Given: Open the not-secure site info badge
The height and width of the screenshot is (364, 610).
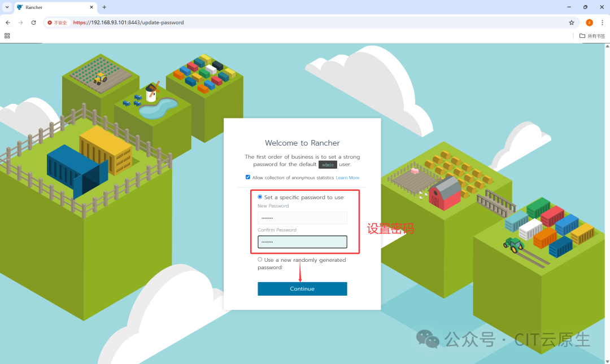Looking at the screenshot, I should point(57,23).
